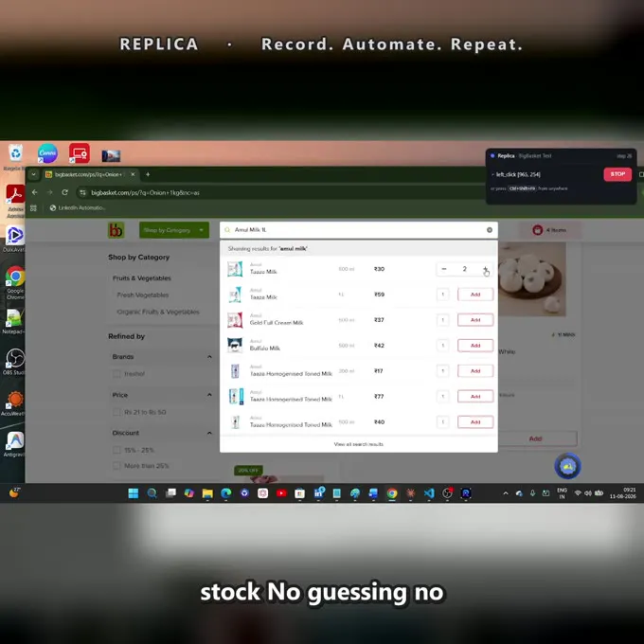Click the Buffalo Milk product thumbnail
The height and width of the screenshot is (644, 644).
[x=235, y=346]
